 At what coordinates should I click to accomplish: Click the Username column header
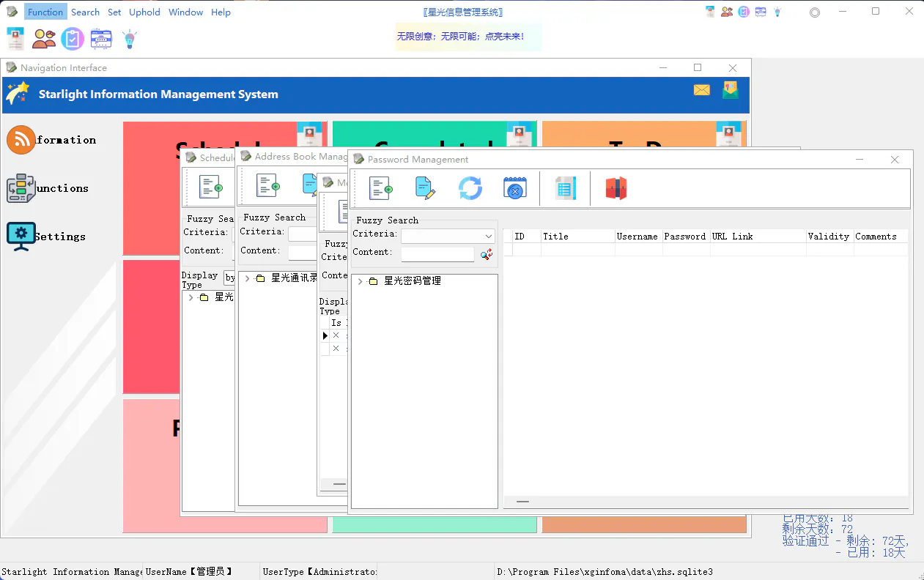click(638, 237)
